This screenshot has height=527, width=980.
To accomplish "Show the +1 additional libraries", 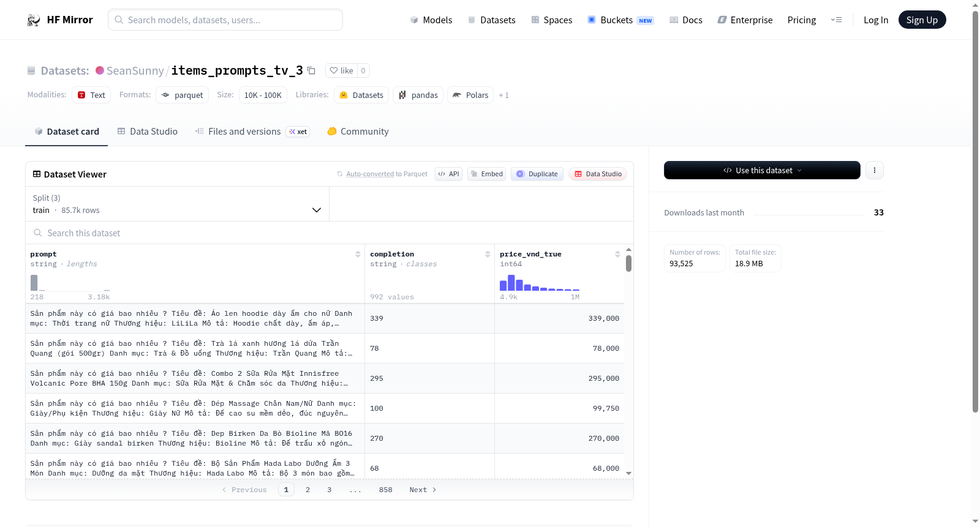I will 503,95.
